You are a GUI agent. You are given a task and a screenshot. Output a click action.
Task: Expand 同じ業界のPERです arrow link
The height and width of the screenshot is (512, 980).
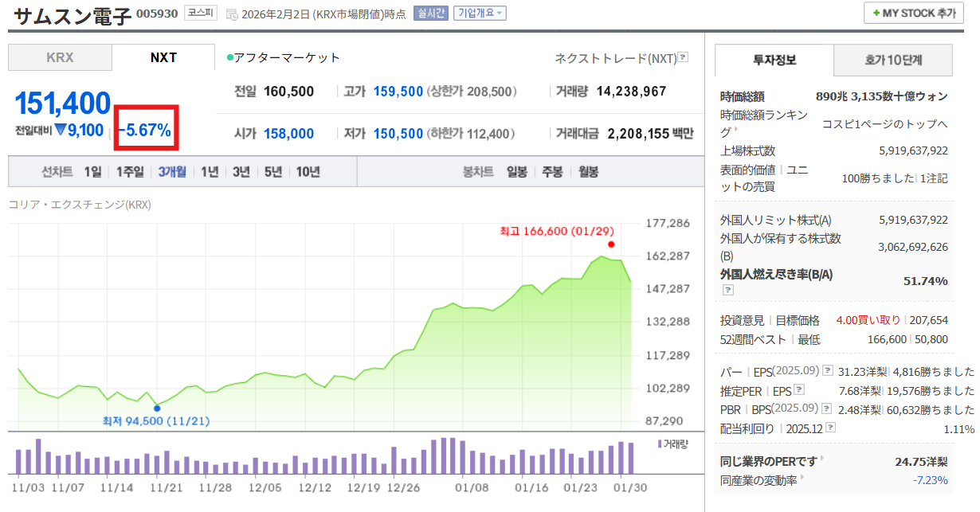(822, 459)
